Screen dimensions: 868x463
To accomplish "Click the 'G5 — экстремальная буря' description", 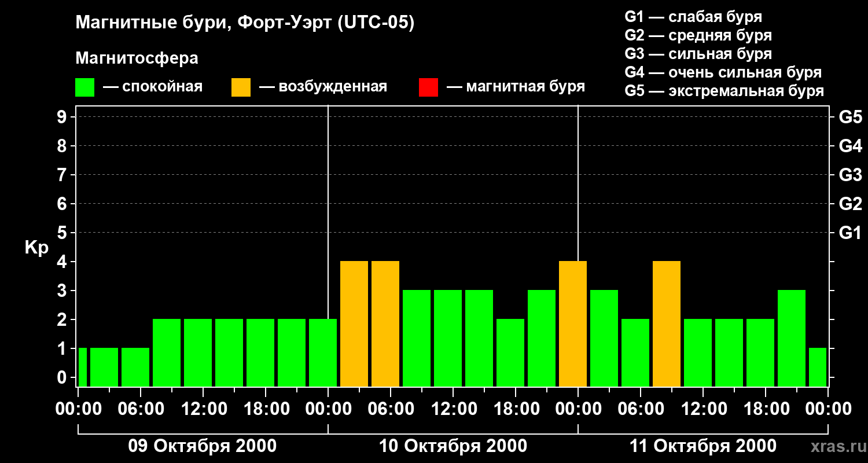I will click(724, 91).
